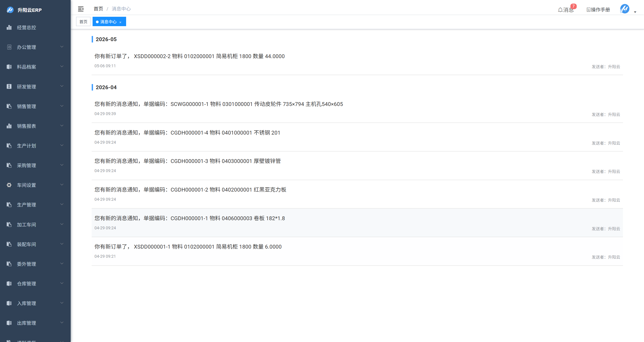This screenshot has width=644, height=342.
Task: Click the 仓库管理 book icon
Action: [9, 283]
